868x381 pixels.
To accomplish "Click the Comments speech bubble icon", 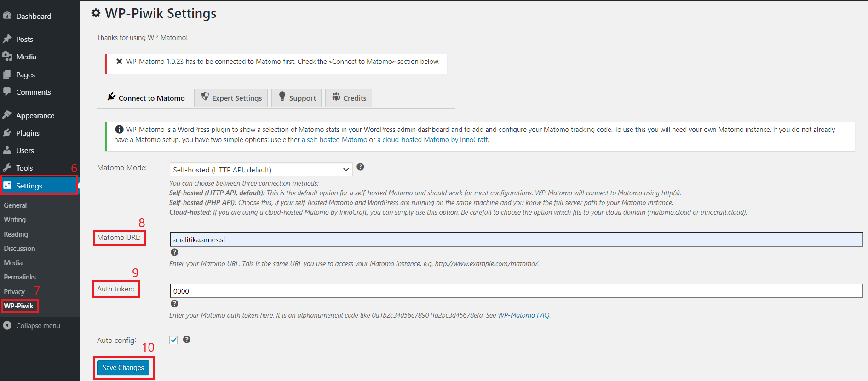I will [x=7, y=91].
